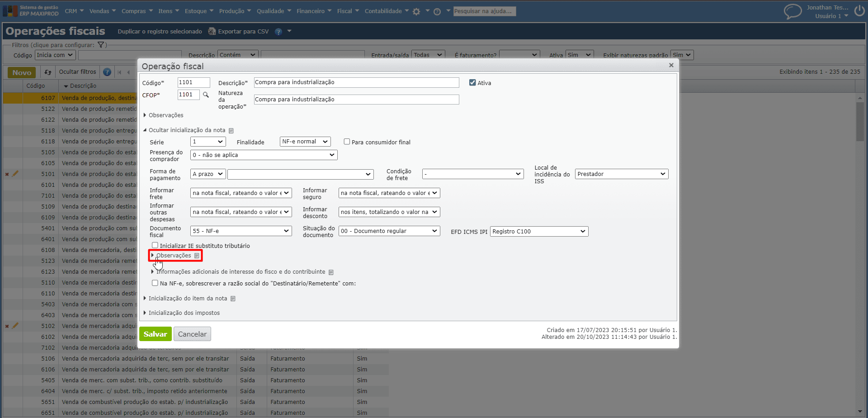This screenshot has width=868, height=418.
Task: Click the chat bubble icon
Action: point(792,11)
